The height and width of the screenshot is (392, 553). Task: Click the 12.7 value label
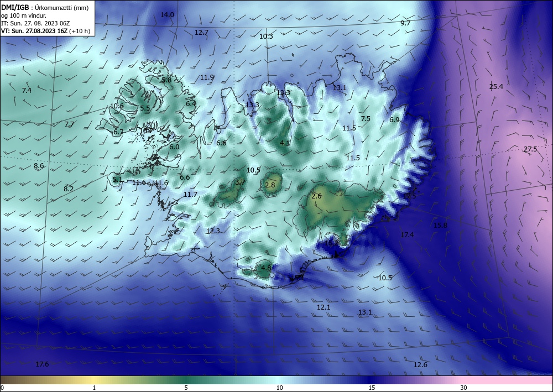(201, 33)
